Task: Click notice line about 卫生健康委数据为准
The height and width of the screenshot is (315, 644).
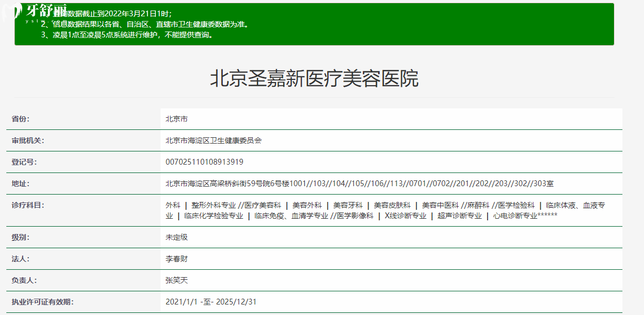Action: [x=145, y=24]
